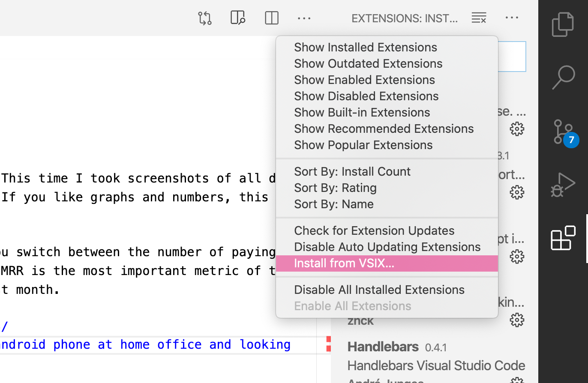Select Sort By: Rating
This screenshot has width=588, height=383.
click(335, 188)
